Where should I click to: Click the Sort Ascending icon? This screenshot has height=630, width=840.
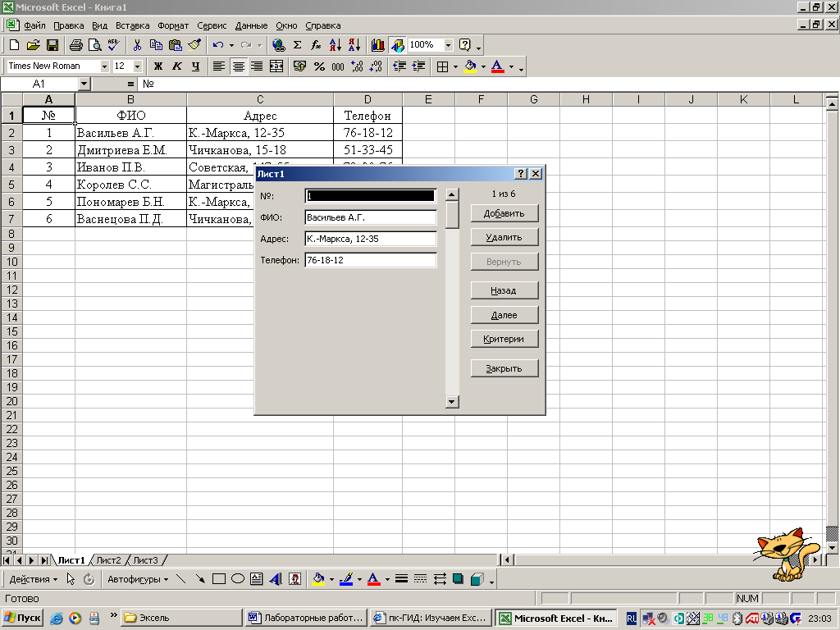(x=335, y=45)
